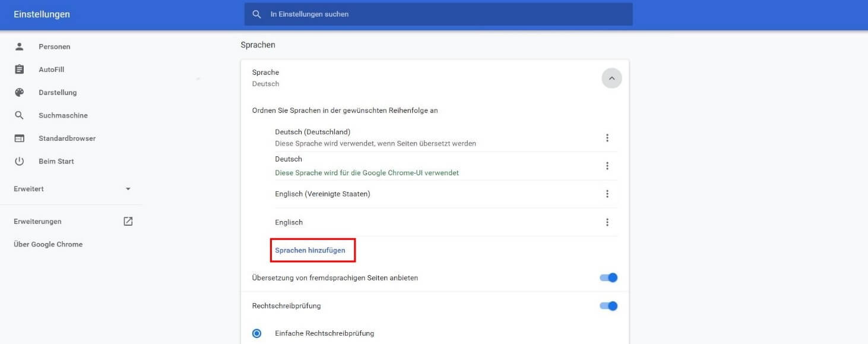Click the Suchmaschine magnifier icon in sidebar
Viewport: 868px width, 344px height.
[x=20, y=115]
